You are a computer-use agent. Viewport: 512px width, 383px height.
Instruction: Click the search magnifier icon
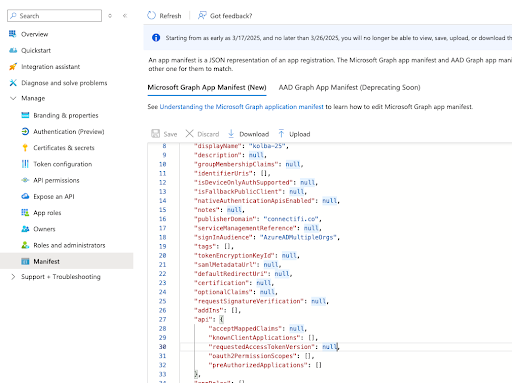(x=13, y=15)
